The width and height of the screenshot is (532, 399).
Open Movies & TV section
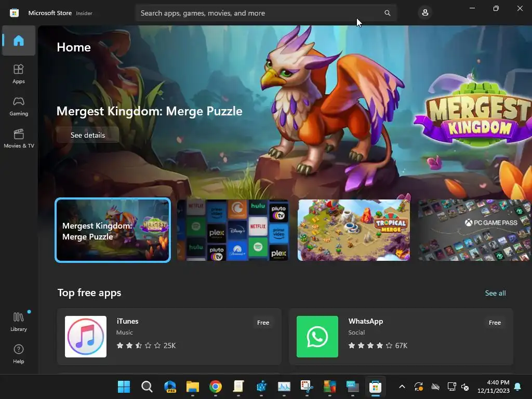pos(19,138)
